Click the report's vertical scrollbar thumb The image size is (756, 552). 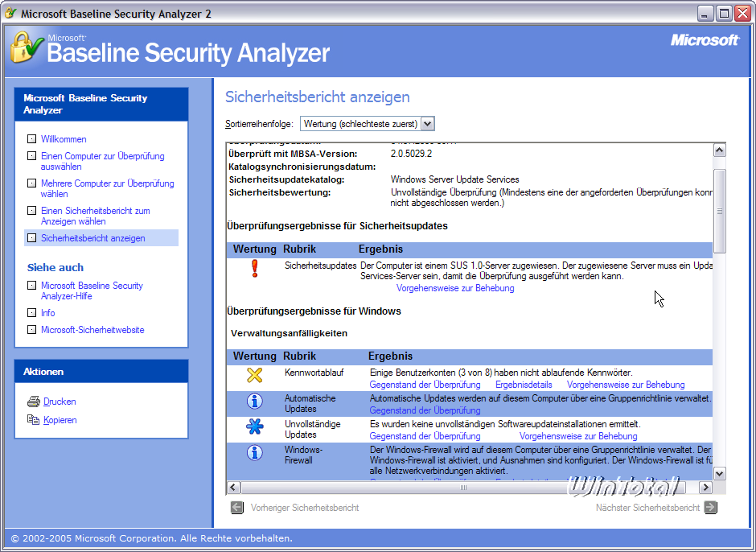[719, 211]
